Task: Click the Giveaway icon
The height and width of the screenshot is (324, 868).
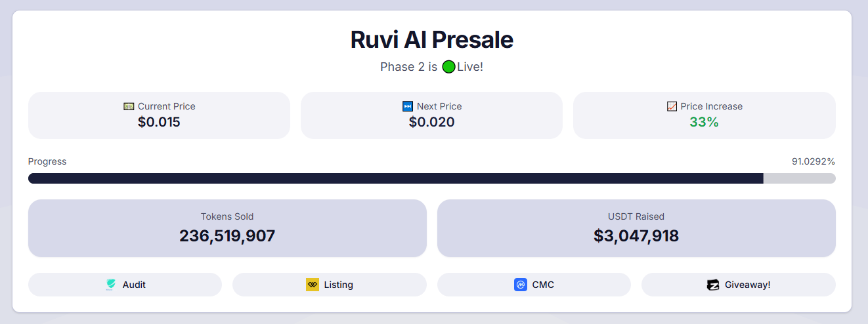Action: point(713,285)
